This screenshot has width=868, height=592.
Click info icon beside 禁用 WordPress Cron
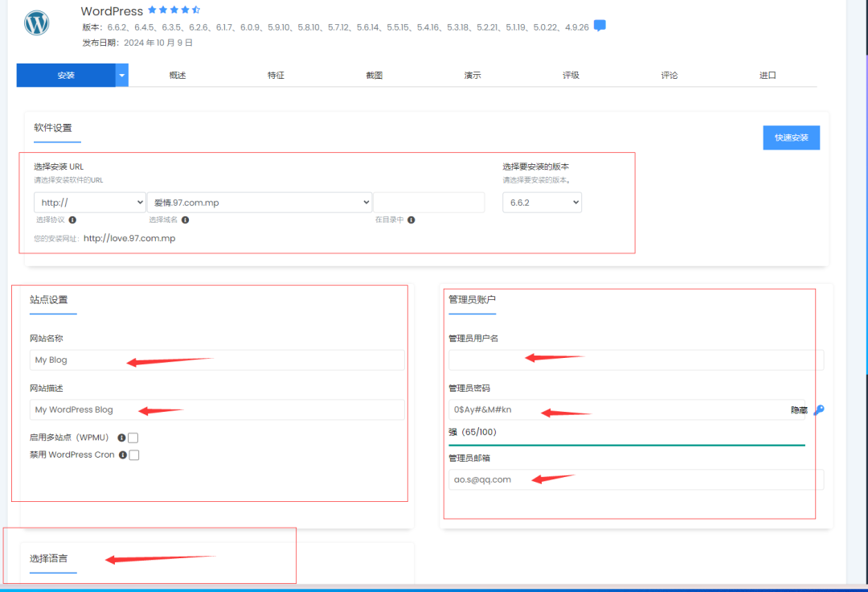coord(123,455)
